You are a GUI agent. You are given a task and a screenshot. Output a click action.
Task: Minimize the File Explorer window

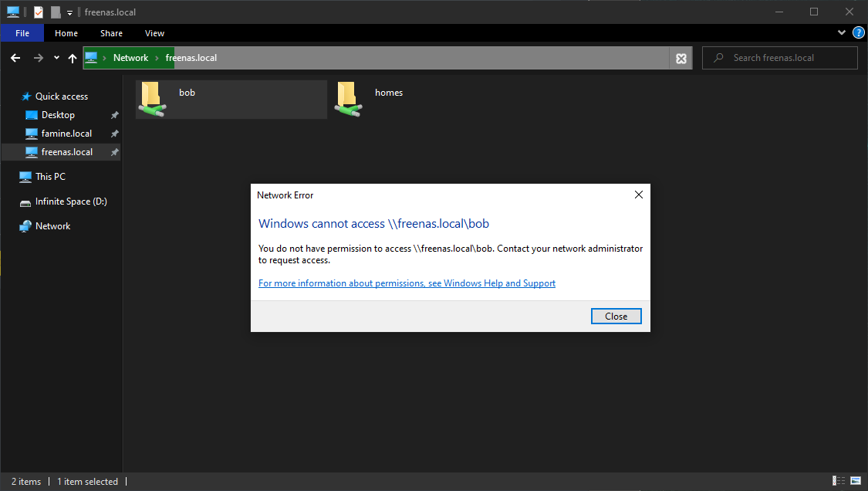pos(779,12)
